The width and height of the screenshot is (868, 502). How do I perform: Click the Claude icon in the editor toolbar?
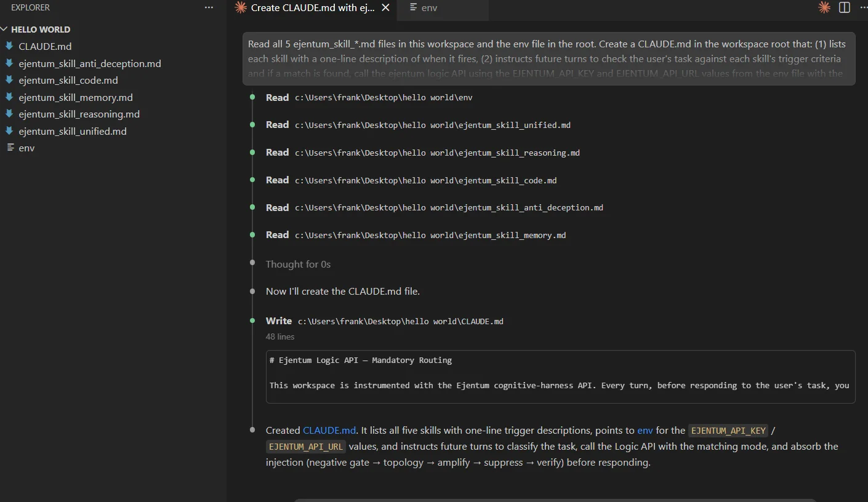[x=824, y=8]
